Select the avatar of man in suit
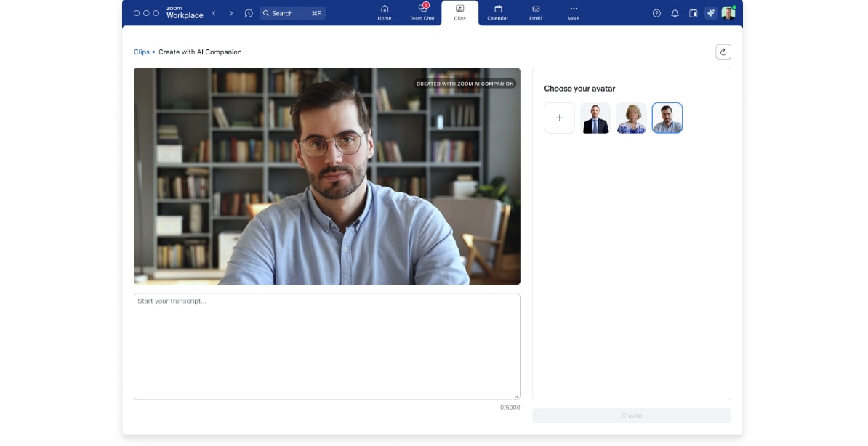This screenshot has width=868, height=446. pos(595,118)
